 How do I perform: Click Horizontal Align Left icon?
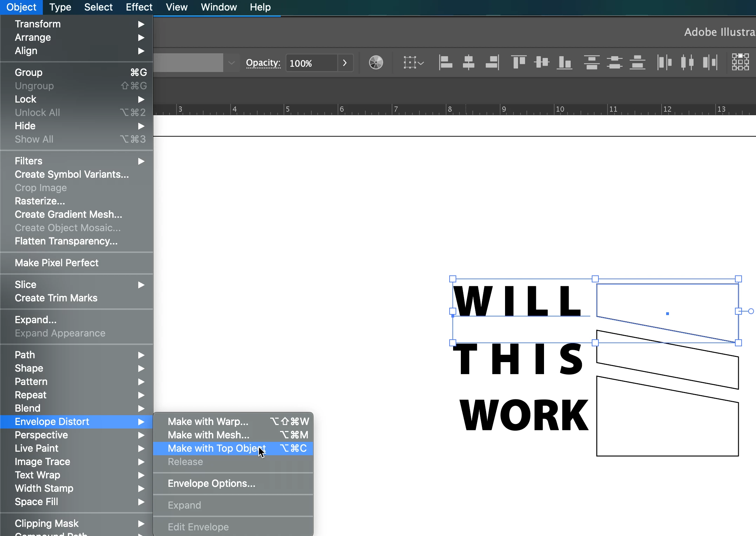(445, 63)
